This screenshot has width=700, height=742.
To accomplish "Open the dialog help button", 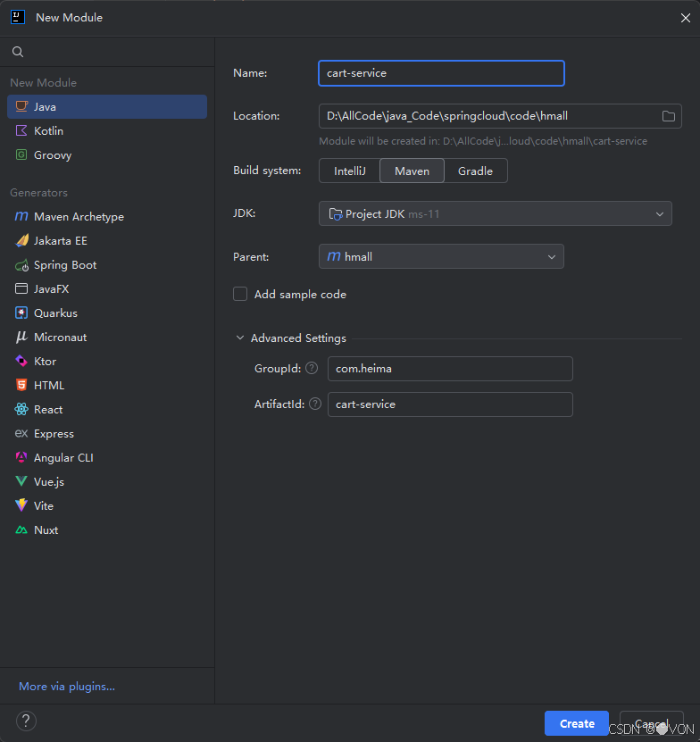I will (26, 721).
